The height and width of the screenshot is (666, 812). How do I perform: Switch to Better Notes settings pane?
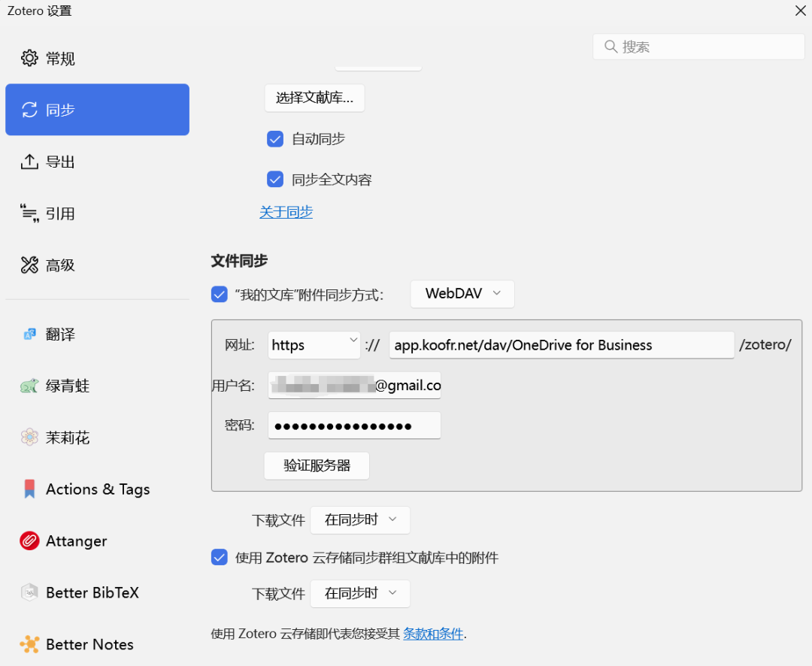point(89,644)
